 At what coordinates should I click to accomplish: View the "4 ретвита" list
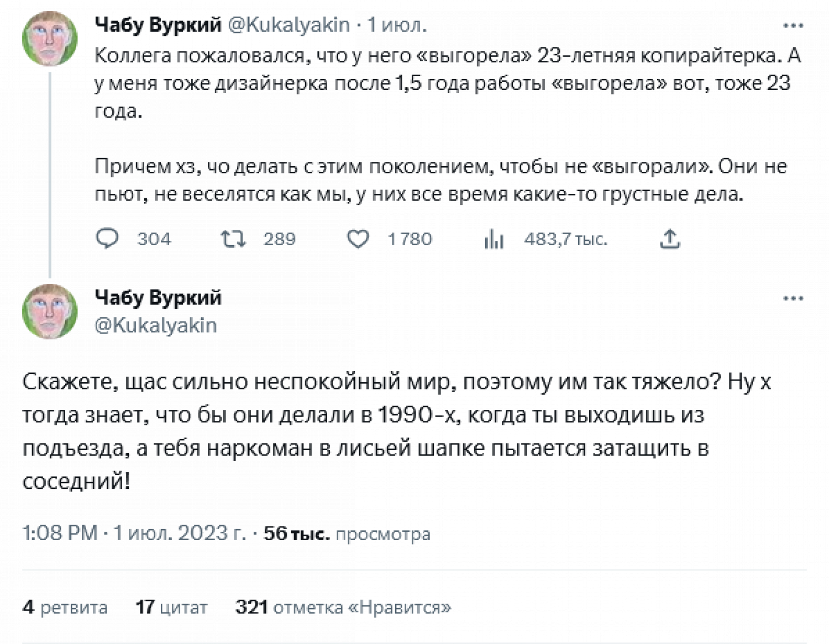tap(65, 607)
